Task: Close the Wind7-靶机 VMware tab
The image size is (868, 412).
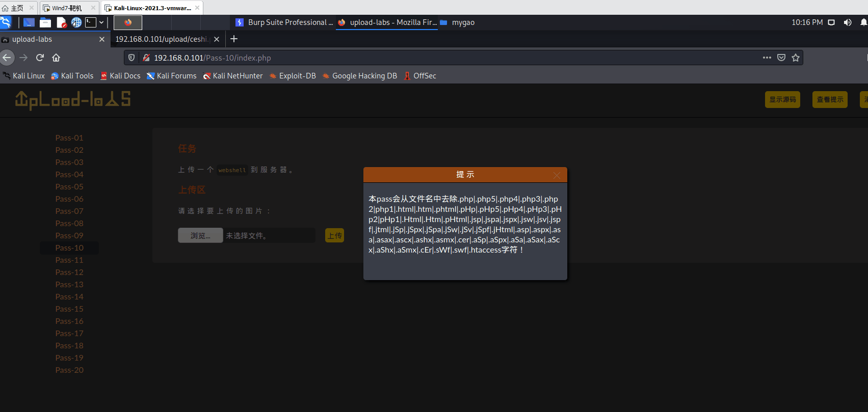Action: coord(93,8)
